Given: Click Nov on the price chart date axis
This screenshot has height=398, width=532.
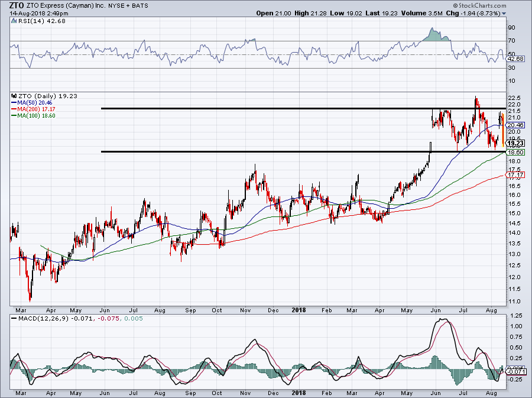Looking at the screenshot, I should [x=245, y=310].
